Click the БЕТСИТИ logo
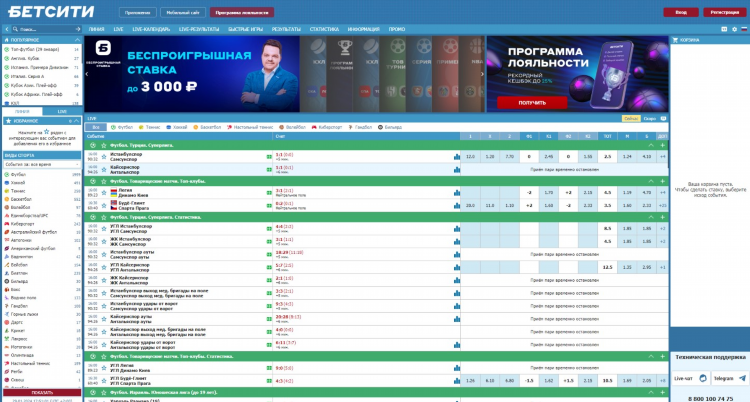 [51, 11]
